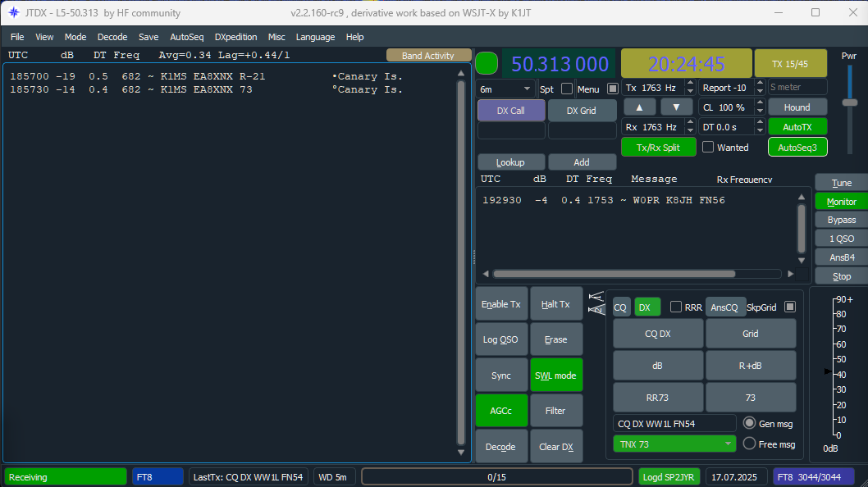
Task: Select the Free msg radio button
Action: coord(749,444)
